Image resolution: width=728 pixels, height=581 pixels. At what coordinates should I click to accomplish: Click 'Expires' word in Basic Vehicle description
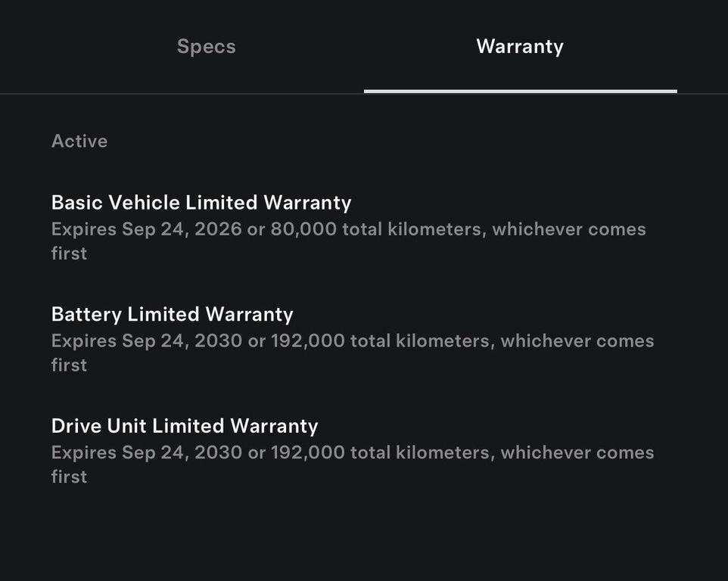point(83,229)
